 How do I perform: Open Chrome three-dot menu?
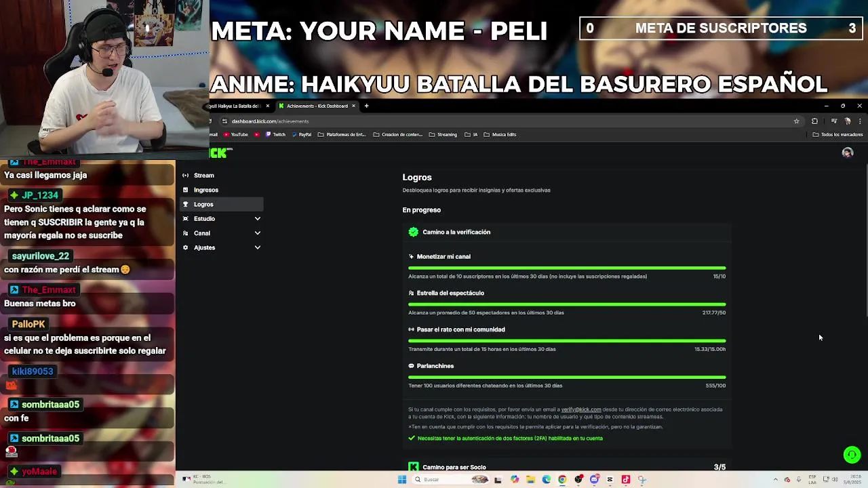(x=860, y=121)
